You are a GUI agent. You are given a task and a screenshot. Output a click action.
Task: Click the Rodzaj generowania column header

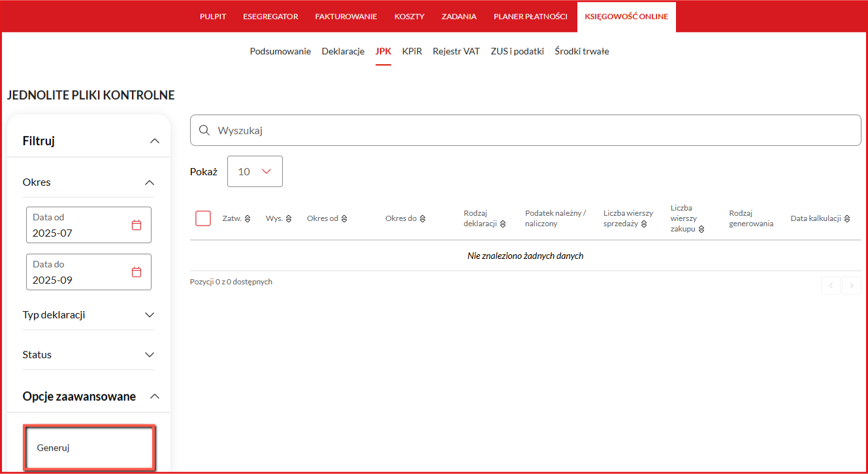[751, 218]
